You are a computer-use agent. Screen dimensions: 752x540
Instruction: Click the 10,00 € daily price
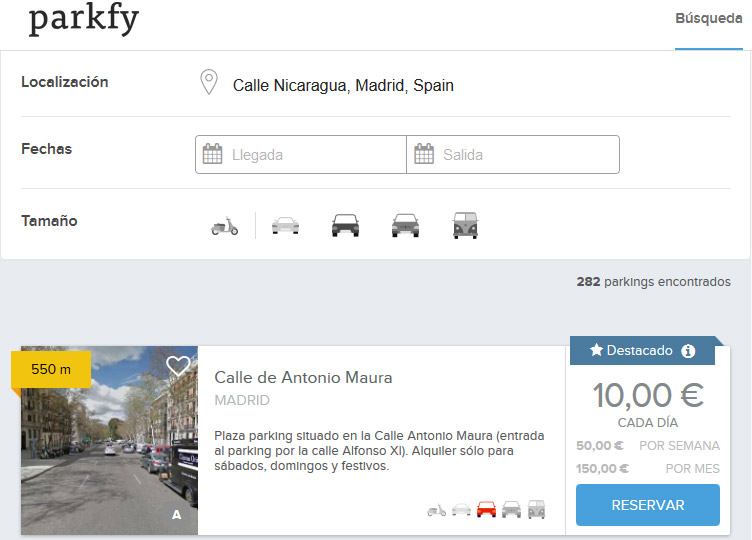648,396
